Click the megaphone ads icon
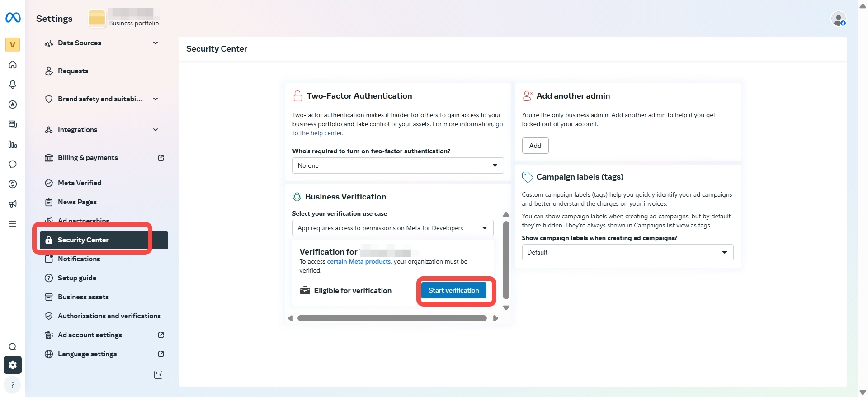Screen dimensions: 868x397 13,204
